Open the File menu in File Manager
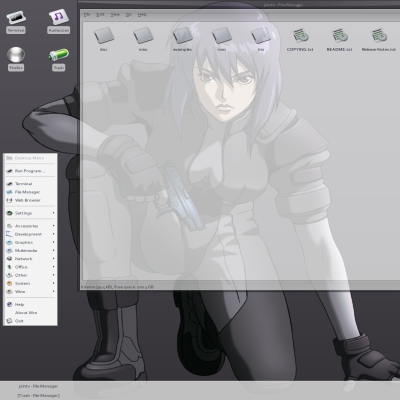 coord(87,15)
